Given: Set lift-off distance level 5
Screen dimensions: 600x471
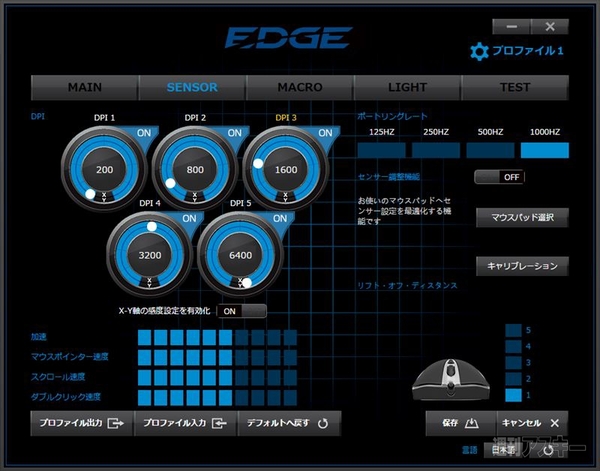Looking at the screenshot, I should (x=513, y=330).
